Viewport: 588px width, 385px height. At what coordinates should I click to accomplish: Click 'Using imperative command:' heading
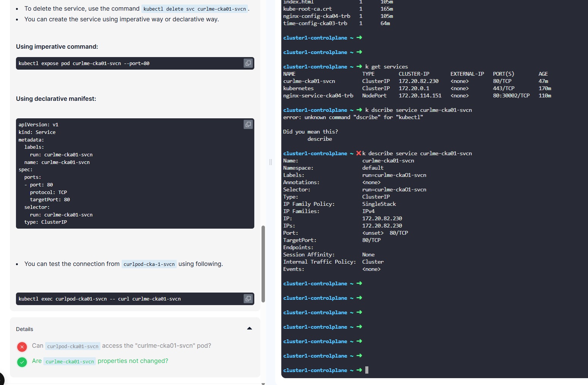[57, 46]
